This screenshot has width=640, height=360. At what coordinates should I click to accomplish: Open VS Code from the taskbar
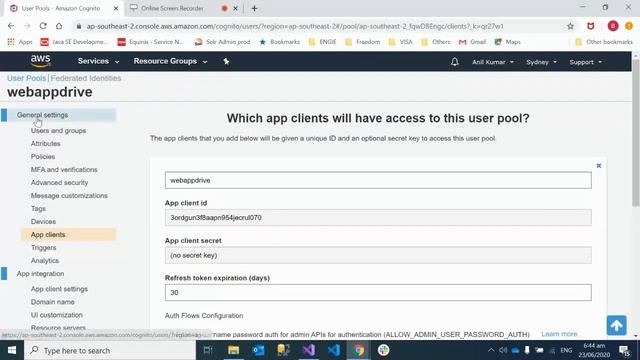point(334,350)
